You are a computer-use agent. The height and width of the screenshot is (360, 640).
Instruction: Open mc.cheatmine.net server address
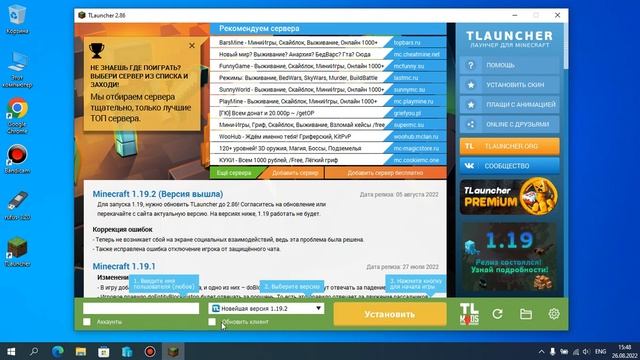pos(417,54)
